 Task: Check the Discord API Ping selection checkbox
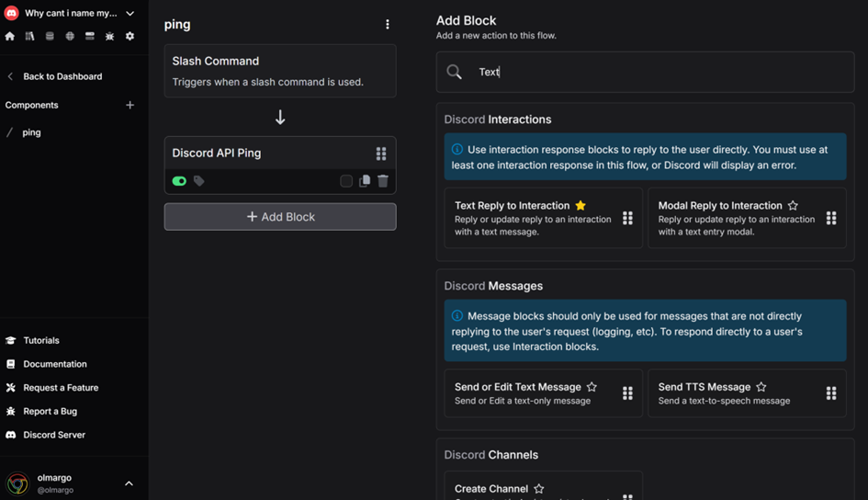346,181
